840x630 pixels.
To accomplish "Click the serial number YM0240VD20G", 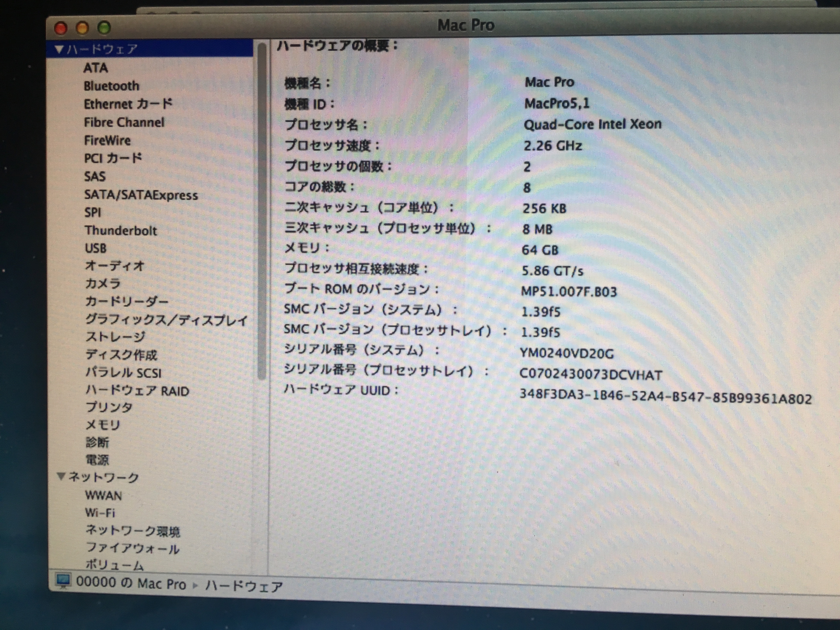I will pos(567,354).
